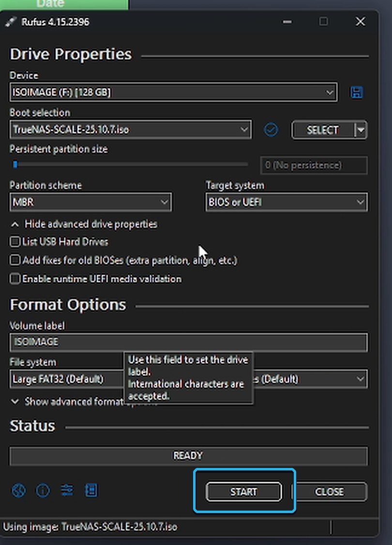The height and width of the screenshot is (545, 392).
Task: Collapse Hide advanced drive properties
Action: (84, 224)
